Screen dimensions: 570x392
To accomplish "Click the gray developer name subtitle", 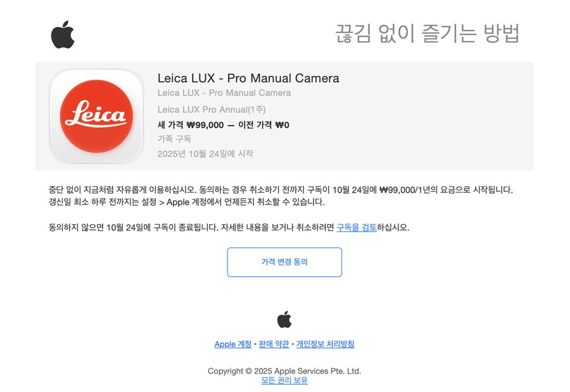I will click(x=224, y=93).
